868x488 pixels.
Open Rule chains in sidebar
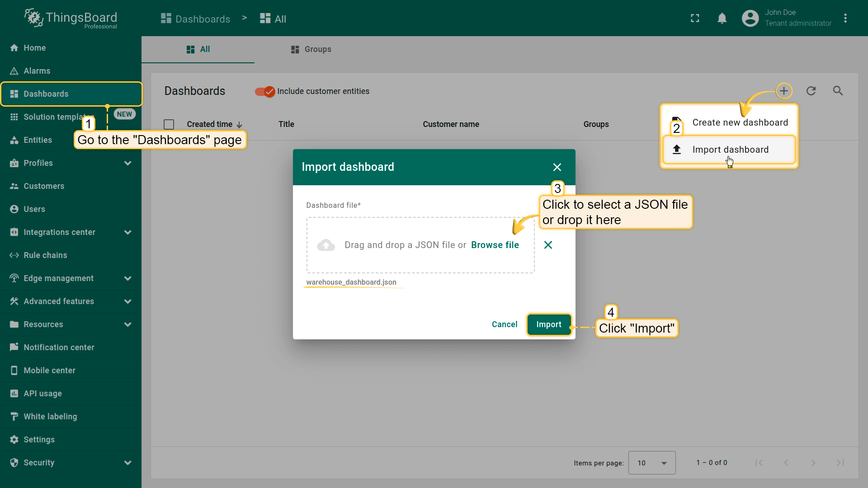tap(45, 255)
